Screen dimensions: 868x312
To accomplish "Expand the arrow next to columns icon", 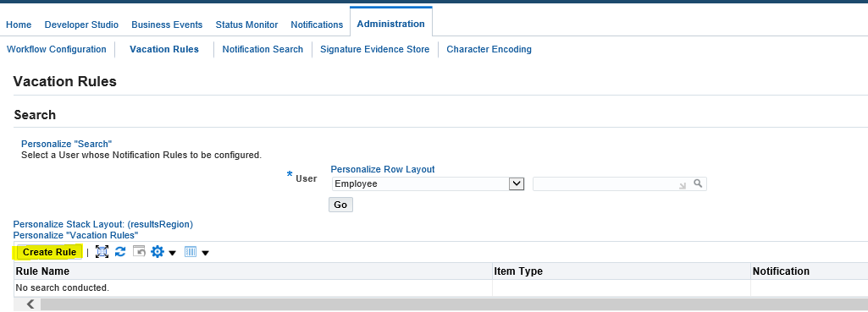I will coord(206,254).
